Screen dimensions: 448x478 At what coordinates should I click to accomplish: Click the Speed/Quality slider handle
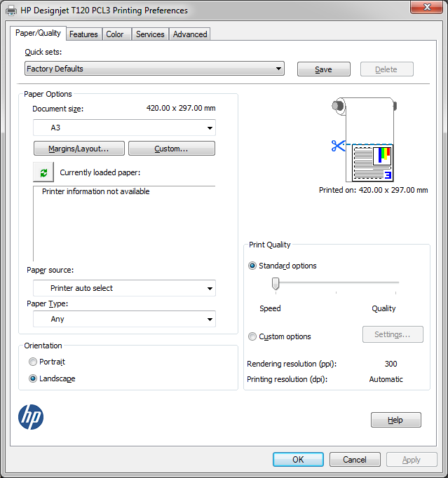pos(276,283)
